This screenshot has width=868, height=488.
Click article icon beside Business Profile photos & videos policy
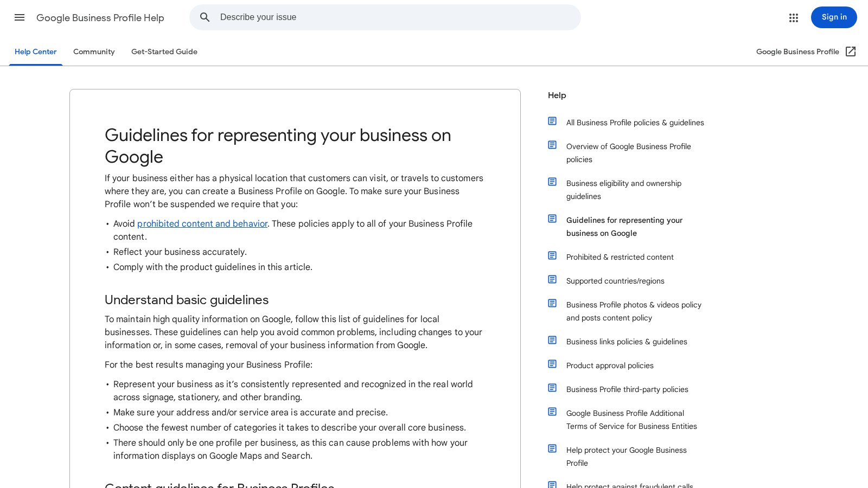[552, 303]
